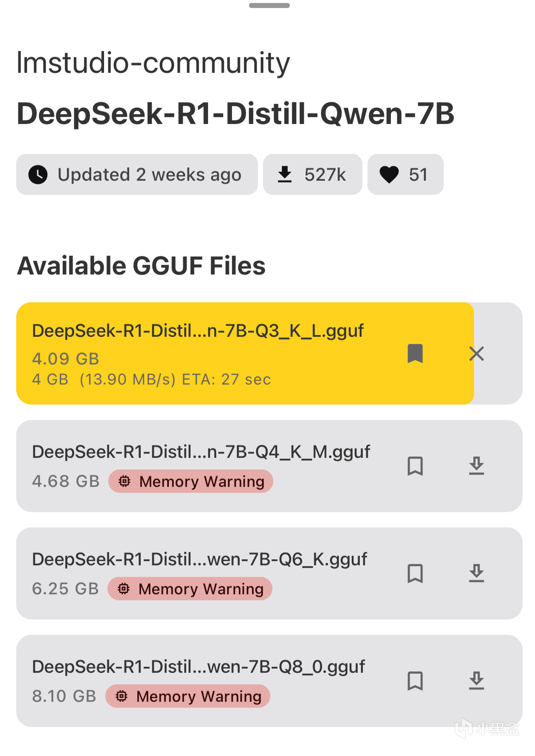The image size is (535, 756).
Task: Download the Q8_0 gguf file
Action: click(x=476, y=681)
